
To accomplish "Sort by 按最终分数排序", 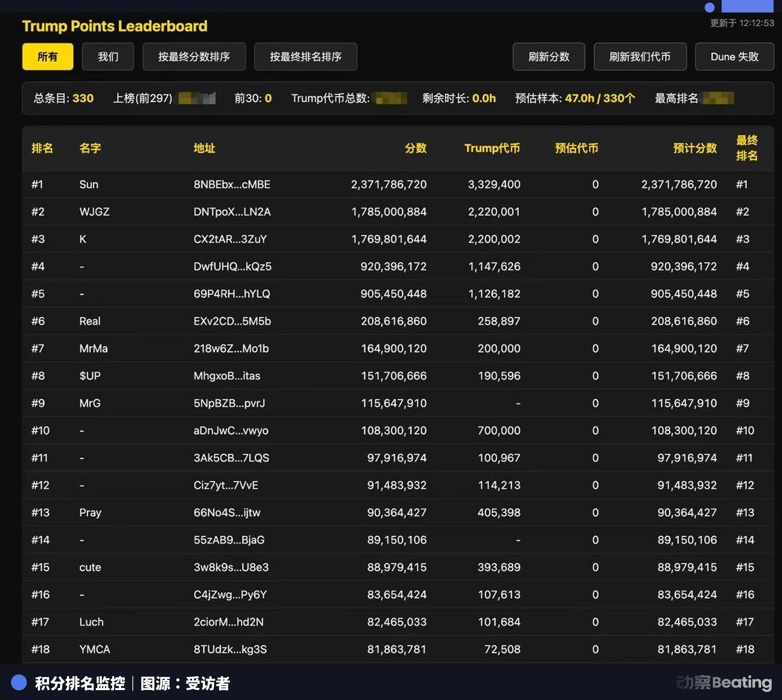I will [194, 57].
